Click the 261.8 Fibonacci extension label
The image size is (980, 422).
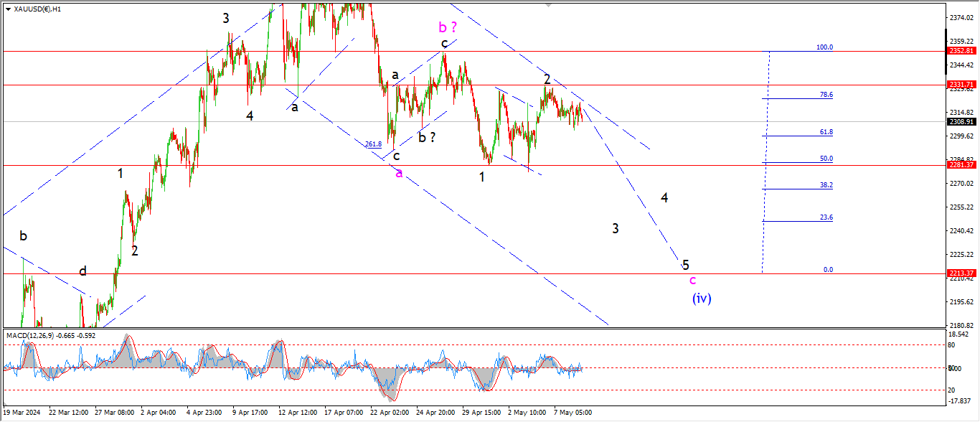click(373, 144)
